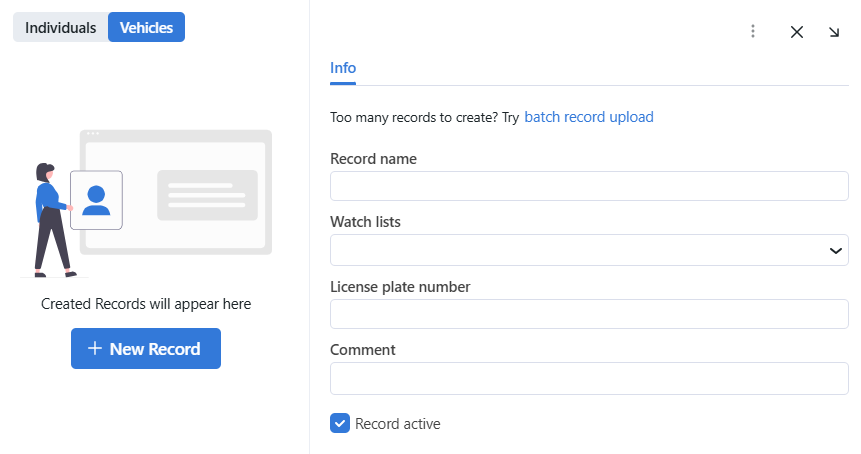861x454 pixels.
Task: Select the Comment text field
Action: coord(589,378)
